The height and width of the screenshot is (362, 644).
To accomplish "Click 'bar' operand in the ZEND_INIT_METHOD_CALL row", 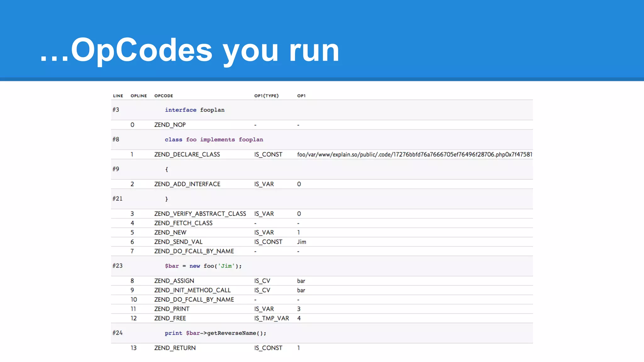I will pyautogui.click(x=301, y=290).
